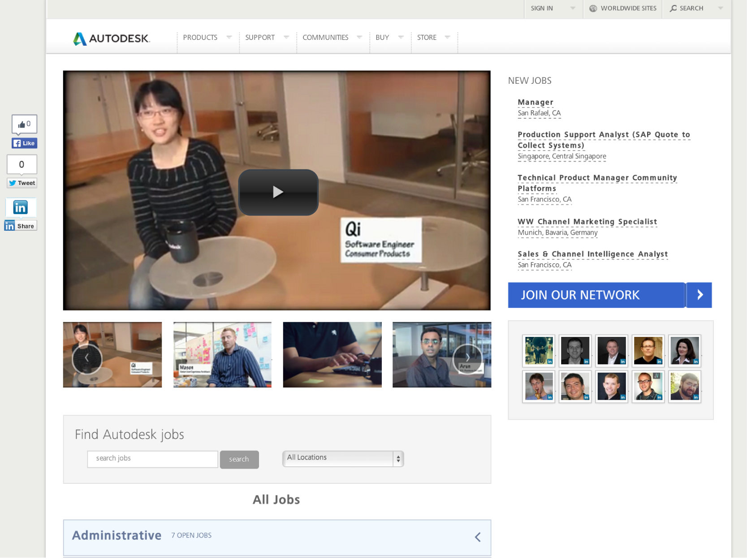Select the Qi video thumbnail
This screenshot has height=560, width=747.
click(112, 355)
